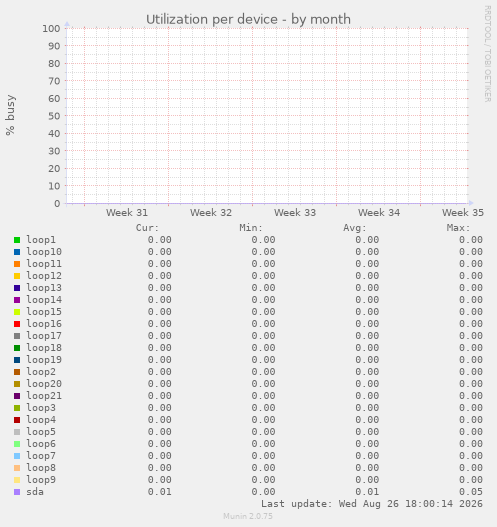Click the dark purple loop21 swatch
Image resolution: width=497 pixels, height=527 pixels.
pos(17,396)
